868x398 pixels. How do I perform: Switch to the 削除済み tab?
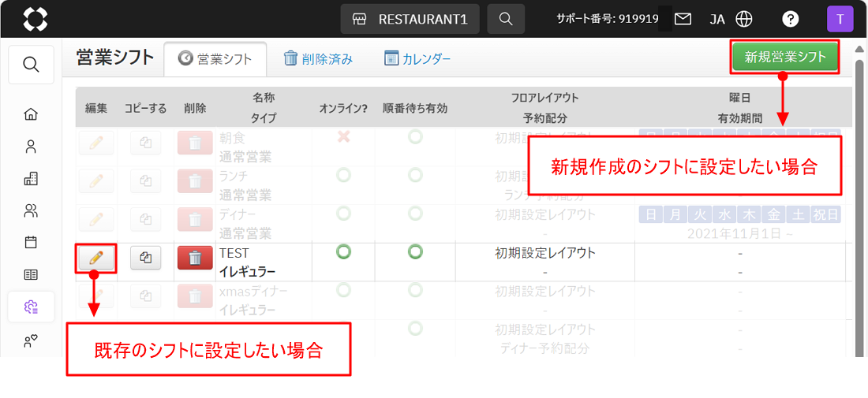(318, 58)
